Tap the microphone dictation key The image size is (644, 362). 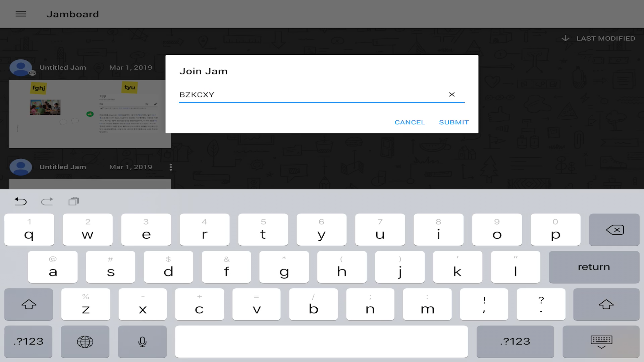click(142, 342)
